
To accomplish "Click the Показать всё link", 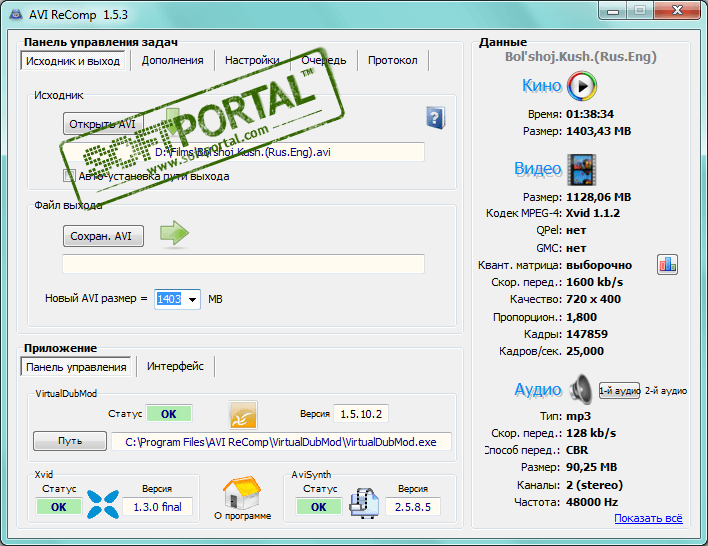I will pos(648,518).
